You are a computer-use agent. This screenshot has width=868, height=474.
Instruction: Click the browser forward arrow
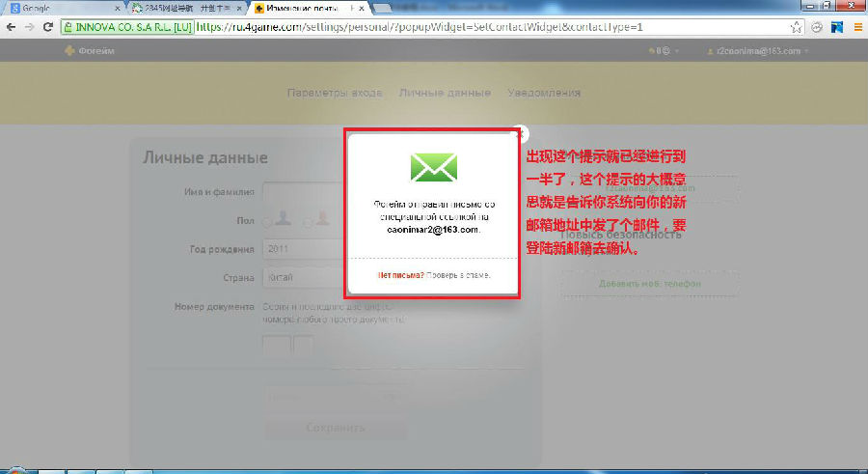29,27
